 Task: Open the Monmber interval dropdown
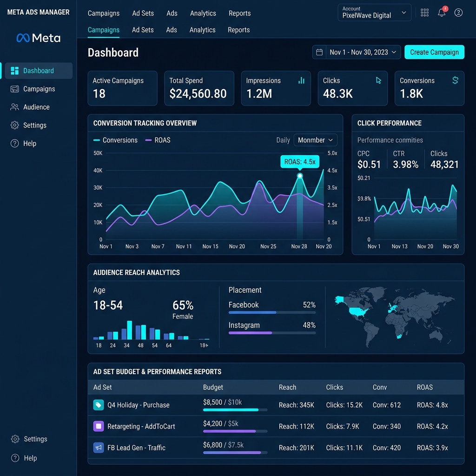[x=316, y=140]
